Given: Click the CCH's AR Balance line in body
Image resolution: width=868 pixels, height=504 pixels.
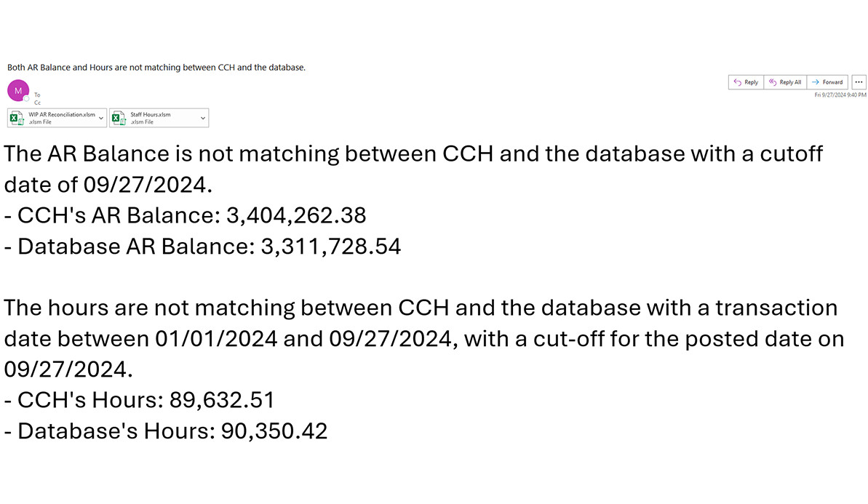Looking at the screenshot, I should 186,215.
